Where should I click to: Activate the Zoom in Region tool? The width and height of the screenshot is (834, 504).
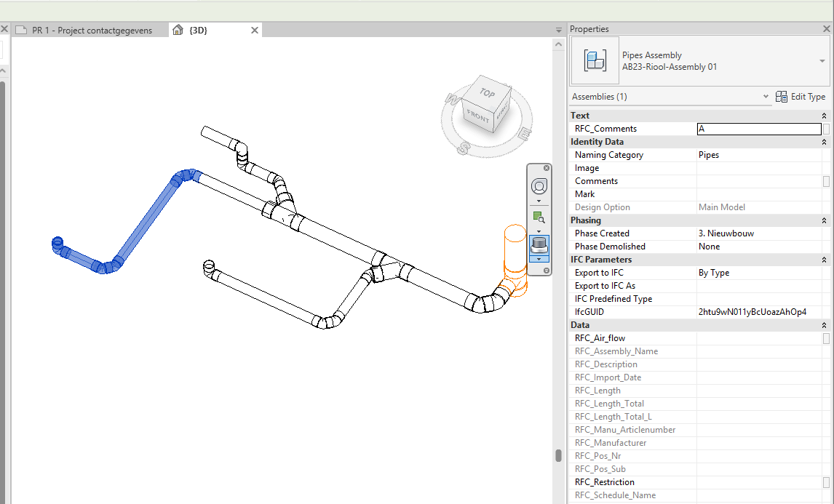point(539,217)
